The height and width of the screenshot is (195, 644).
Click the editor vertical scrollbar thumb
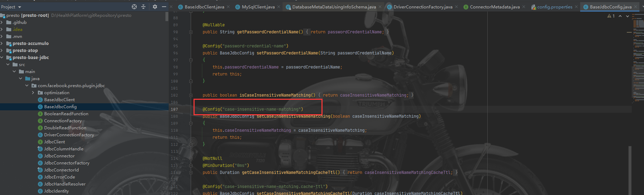click(630, 170)
